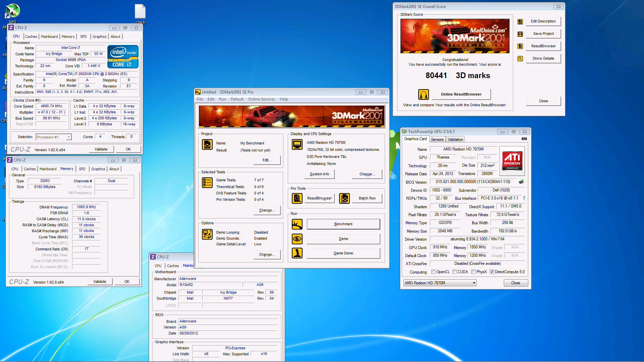The width and height of the screenshot is (644, 362).
Task: Click Change... under Options
Action: click(267, 255)
